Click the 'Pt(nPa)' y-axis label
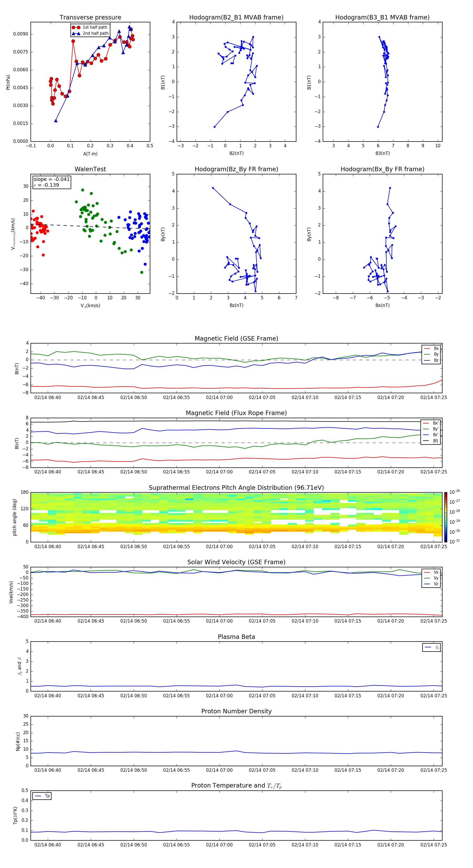 pyautogui.click(x=8, y=82)
